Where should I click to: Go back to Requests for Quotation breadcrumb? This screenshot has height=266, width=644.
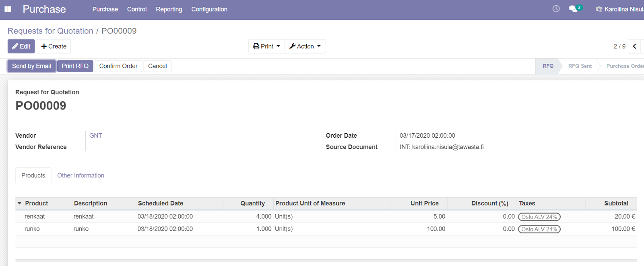coord(50,31)
